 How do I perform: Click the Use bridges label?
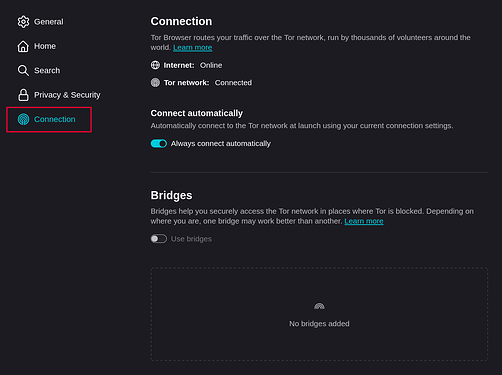tap(191, 239)
